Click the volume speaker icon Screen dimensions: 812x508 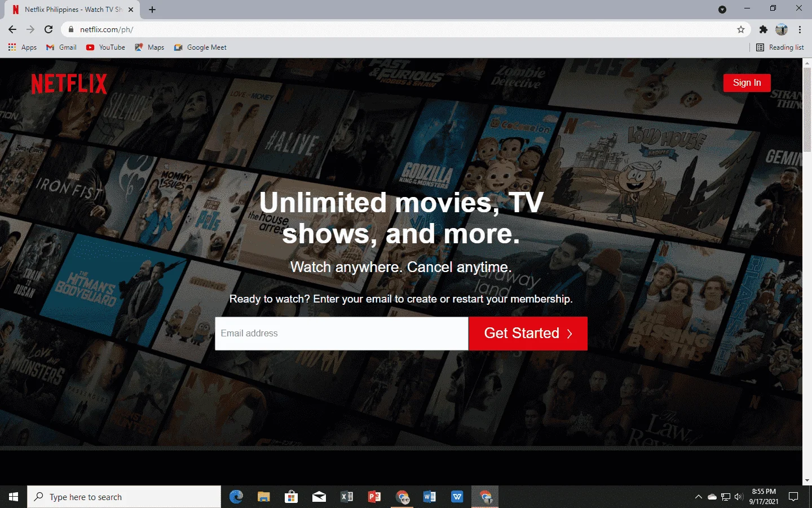739,497
